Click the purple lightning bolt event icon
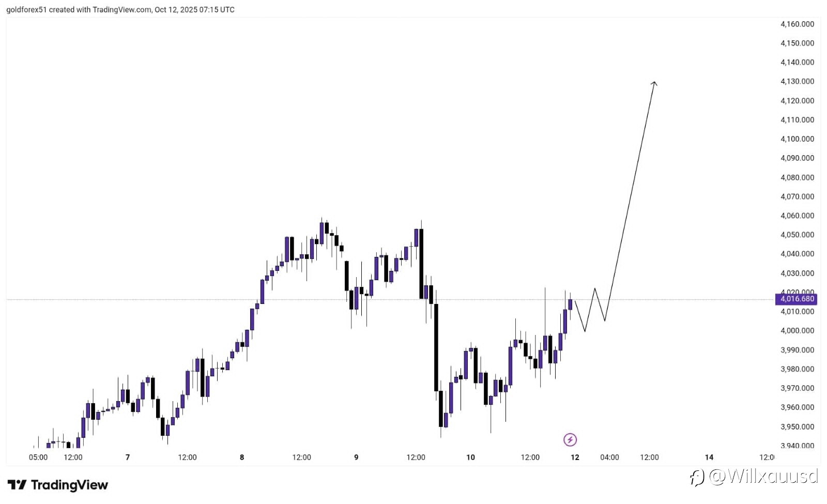The height and width of the screenshot is (504, 827). [570, 440]
